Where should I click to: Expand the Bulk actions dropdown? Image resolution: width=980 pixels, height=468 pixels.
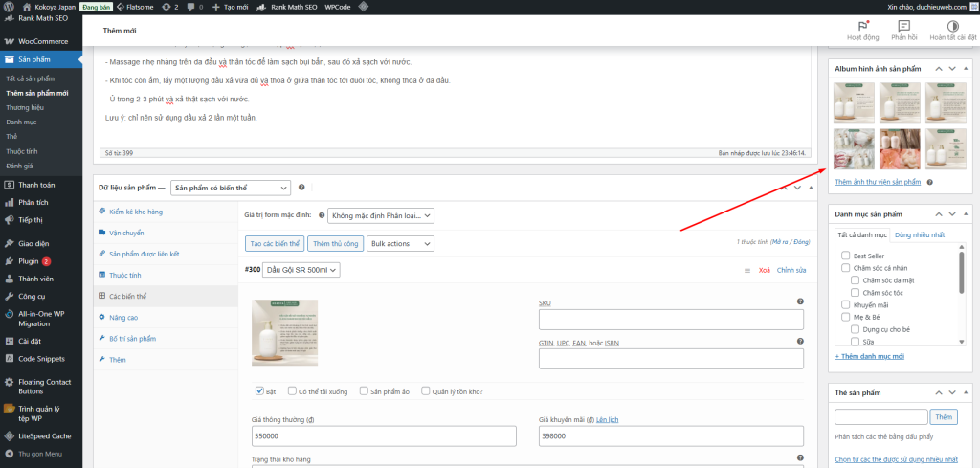(x=400, y=244)
